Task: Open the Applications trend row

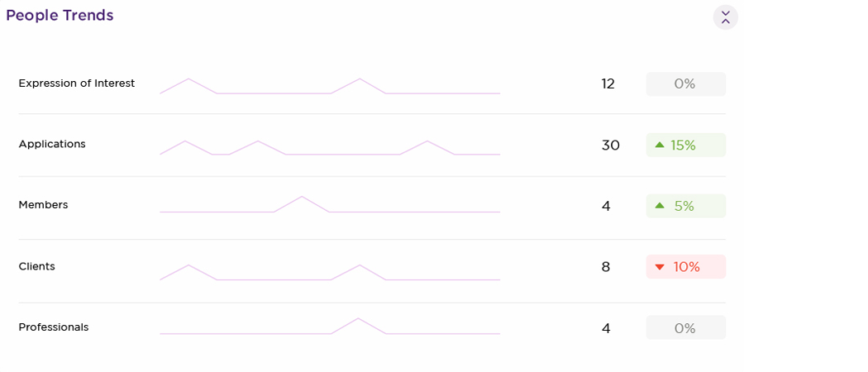Action: pos(52,145)
